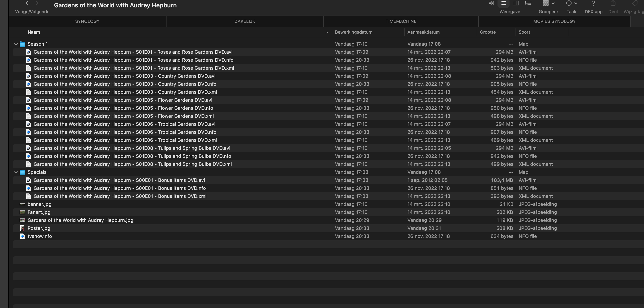
Task: Sort by the Bewerkingsdatum column header
Action: tap(353, 32)
